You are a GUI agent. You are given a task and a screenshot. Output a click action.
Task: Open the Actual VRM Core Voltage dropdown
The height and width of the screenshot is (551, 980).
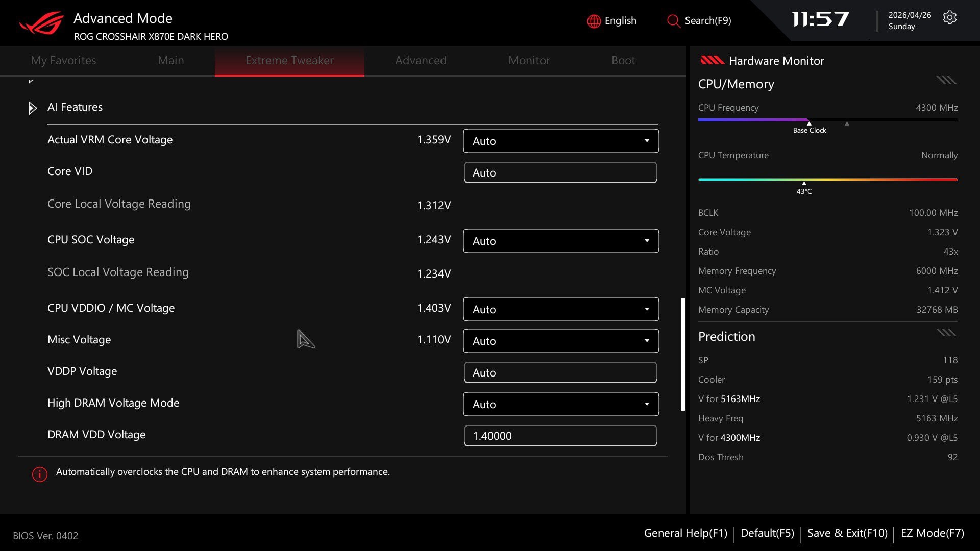point(561,141)
